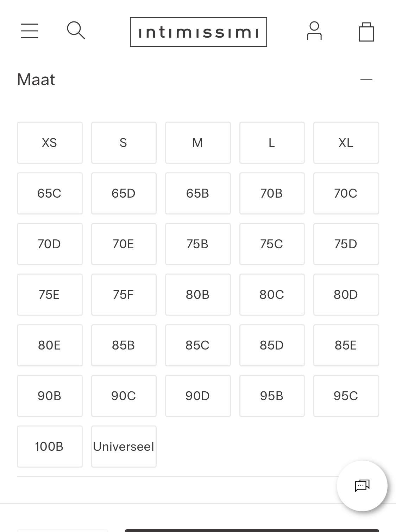Select the 85B size option

click(x=124, y=345)
